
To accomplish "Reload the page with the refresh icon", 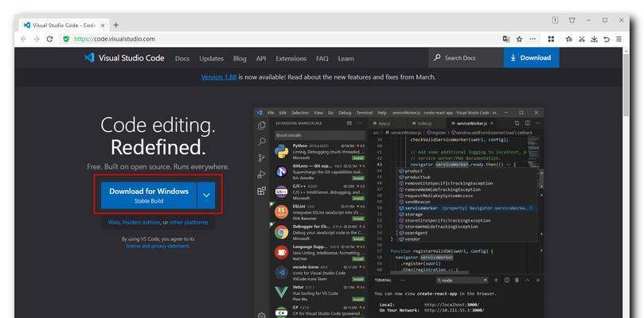I will click(x=49, y=39).
